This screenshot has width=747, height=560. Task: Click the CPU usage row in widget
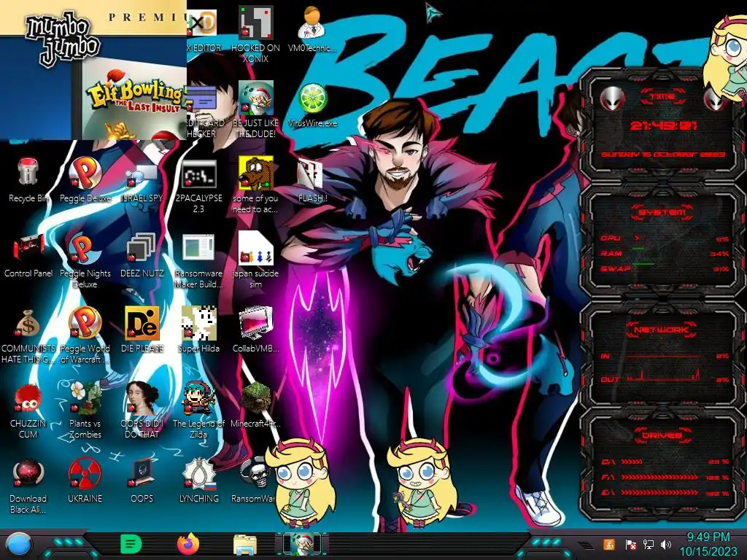(x=665, y=238)
